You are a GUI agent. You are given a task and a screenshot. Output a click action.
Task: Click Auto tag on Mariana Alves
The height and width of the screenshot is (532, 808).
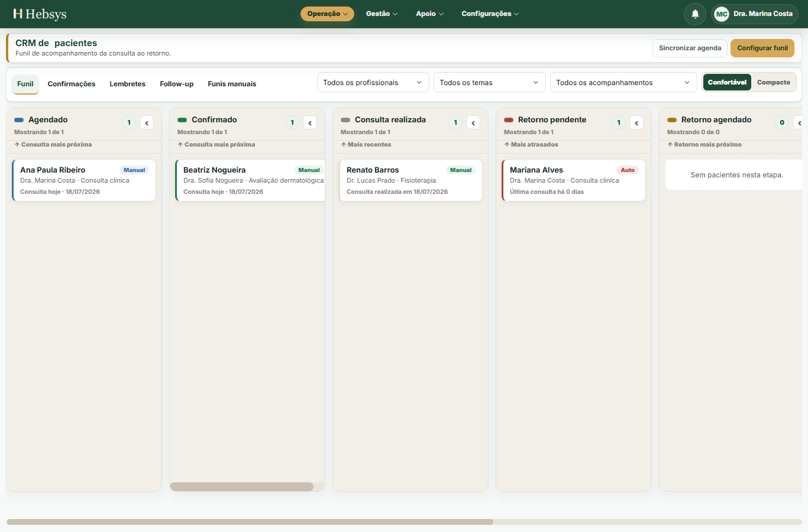[x=628, y=170]
